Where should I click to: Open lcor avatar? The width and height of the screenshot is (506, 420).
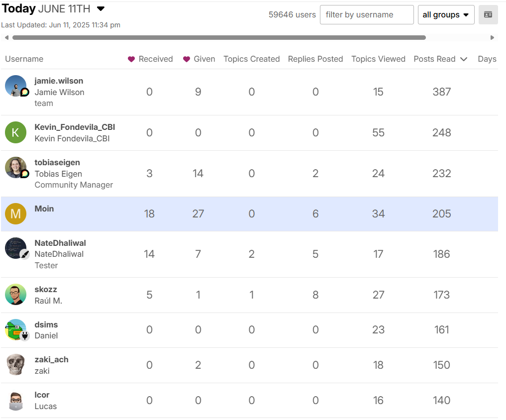[x=15, y=400]
